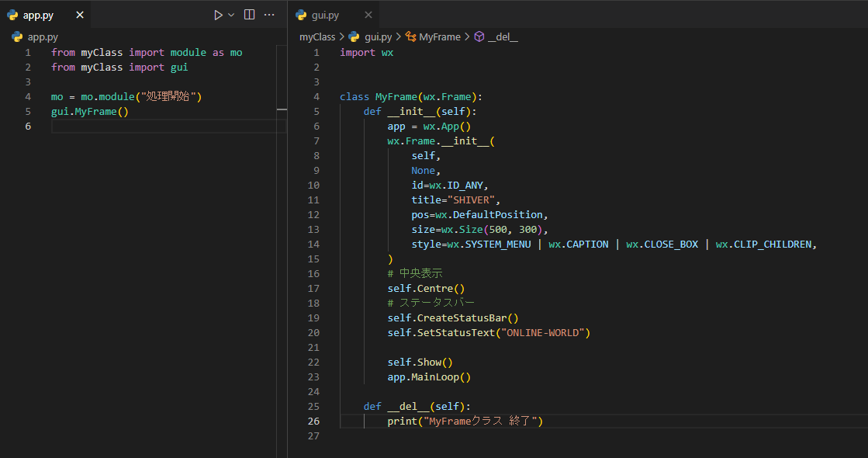Click app.py editor scrollbar overview ruler
The height and width of the screenshot is (458, 868).
pos(282,251)
